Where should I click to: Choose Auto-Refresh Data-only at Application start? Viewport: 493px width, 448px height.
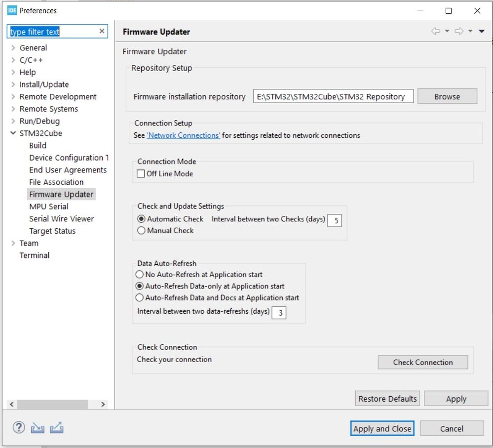pos(139,286)
